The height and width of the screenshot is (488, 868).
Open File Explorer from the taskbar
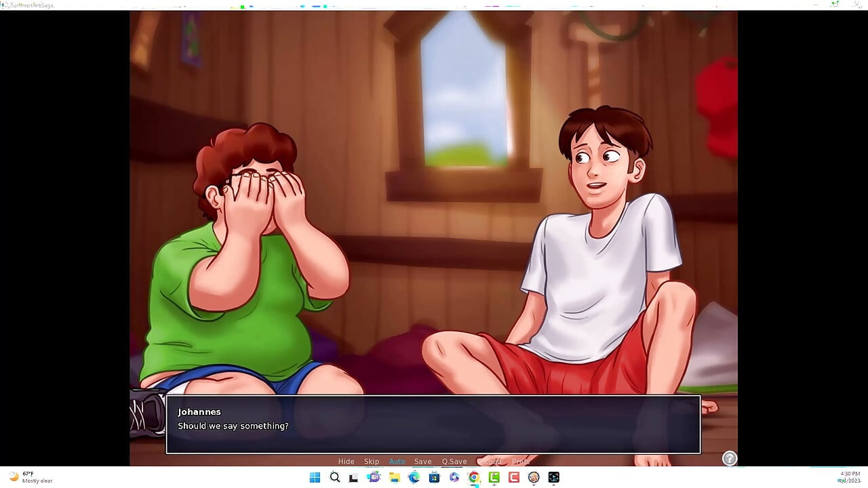click(x=394, y=477)
